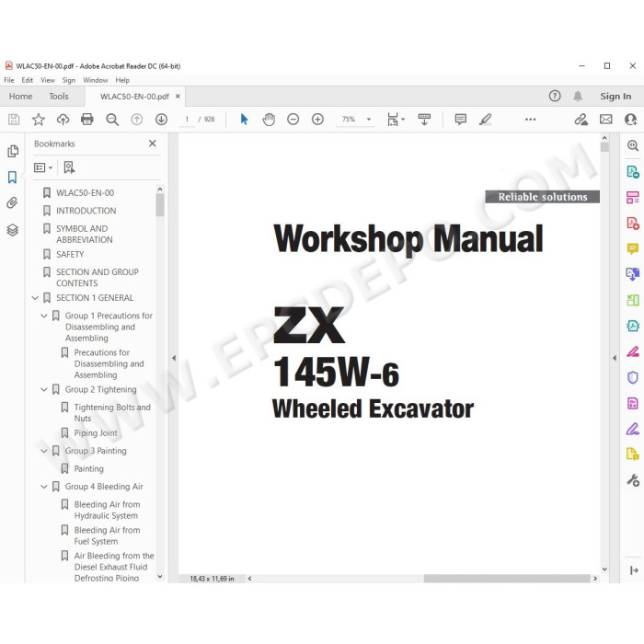Open Tightening Bolts and Nuts bookmark
The image size is (644, 644).
point(112,413)
